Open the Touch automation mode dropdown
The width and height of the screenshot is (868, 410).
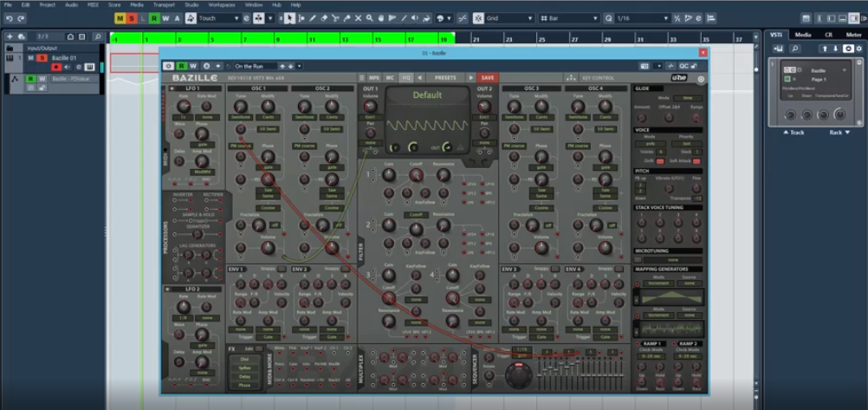pyautogui.click(x=218, y=18)
